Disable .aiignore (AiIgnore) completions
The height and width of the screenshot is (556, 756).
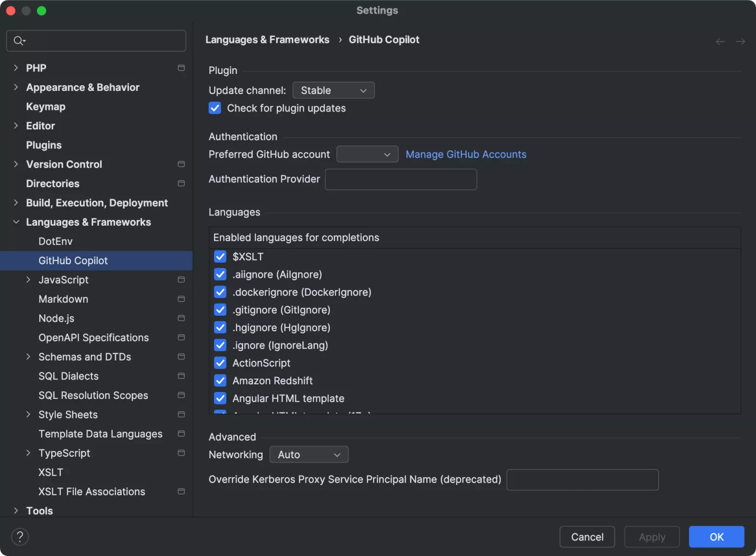coord(220,274)
